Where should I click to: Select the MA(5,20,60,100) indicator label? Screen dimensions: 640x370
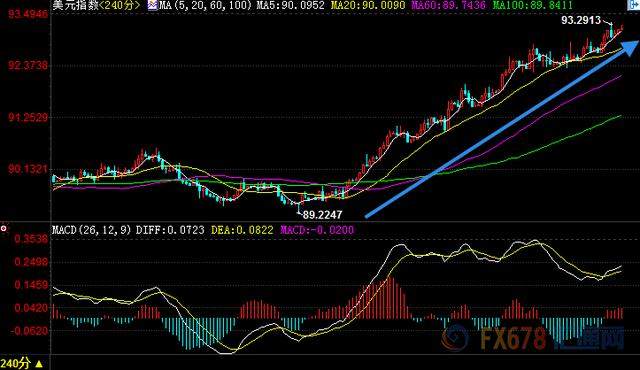point(205,5)
